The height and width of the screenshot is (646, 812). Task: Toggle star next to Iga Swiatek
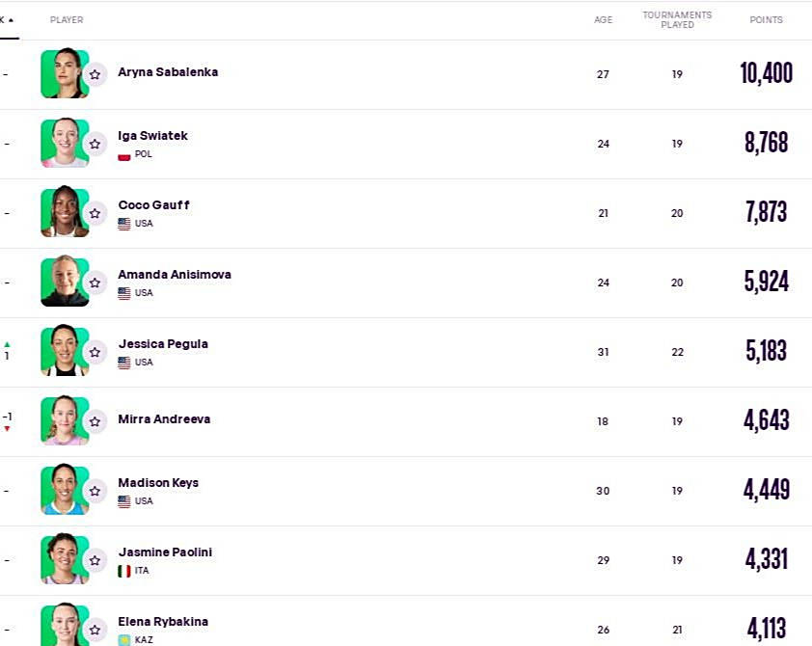point(95,144)
